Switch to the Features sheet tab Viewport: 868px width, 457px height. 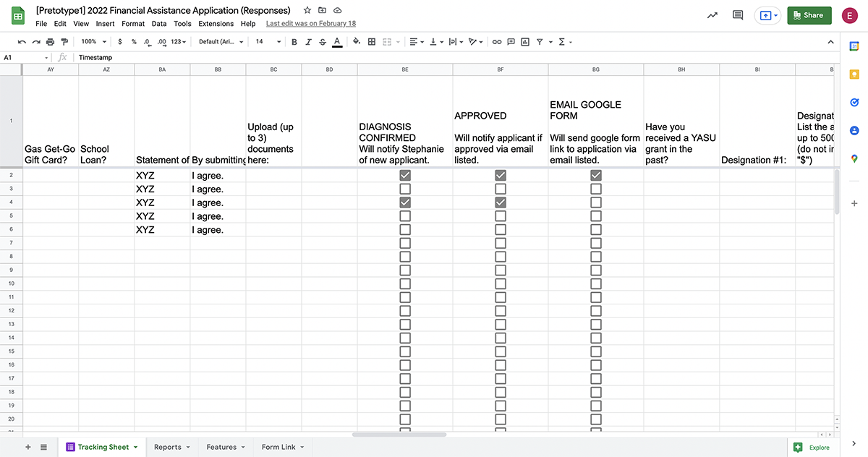(x=226, y=447)
